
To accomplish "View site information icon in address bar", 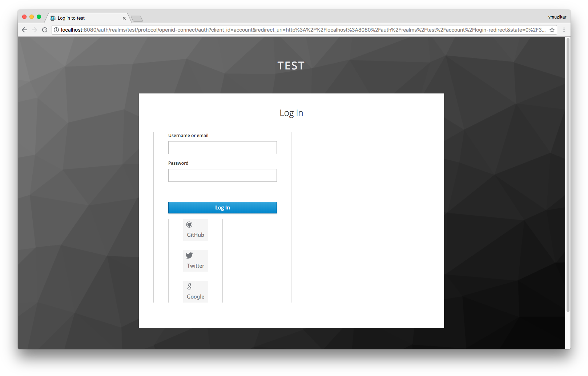I will 56,30.
